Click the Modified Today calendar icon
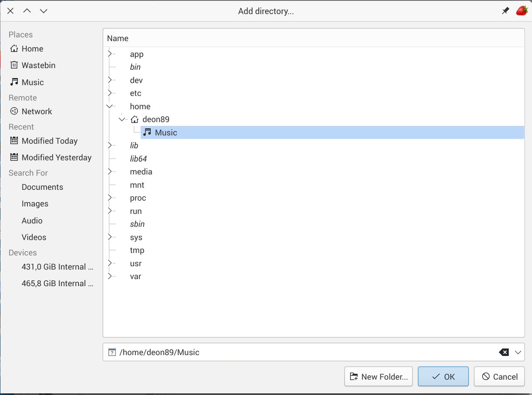The width and height of the screenshot is (532, 395). pyautogui.click(x=14, y=141)
